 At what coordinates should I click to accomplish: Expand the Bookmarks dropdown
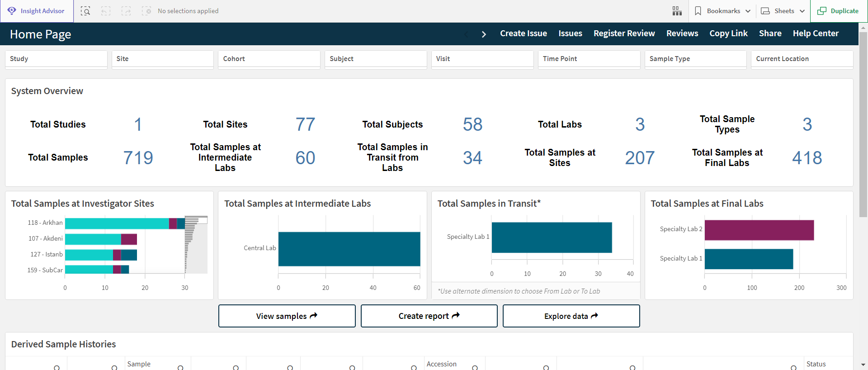(722, 11)
